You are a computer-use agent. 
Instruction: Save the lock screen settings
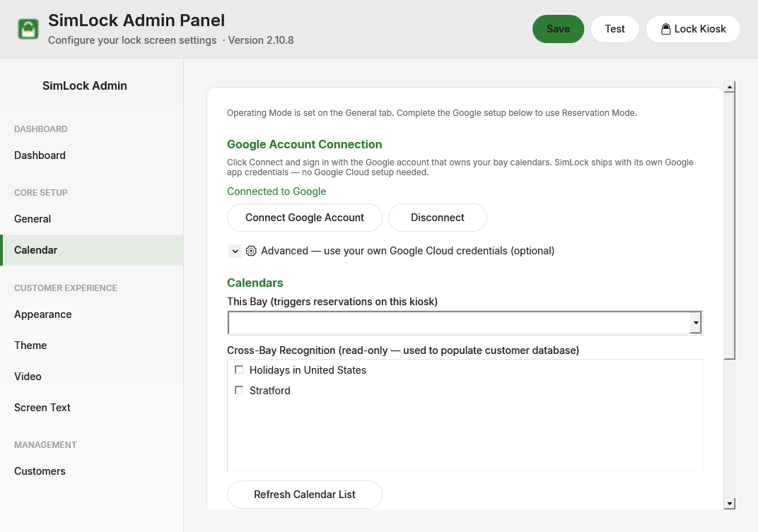[x=558, y=29]
